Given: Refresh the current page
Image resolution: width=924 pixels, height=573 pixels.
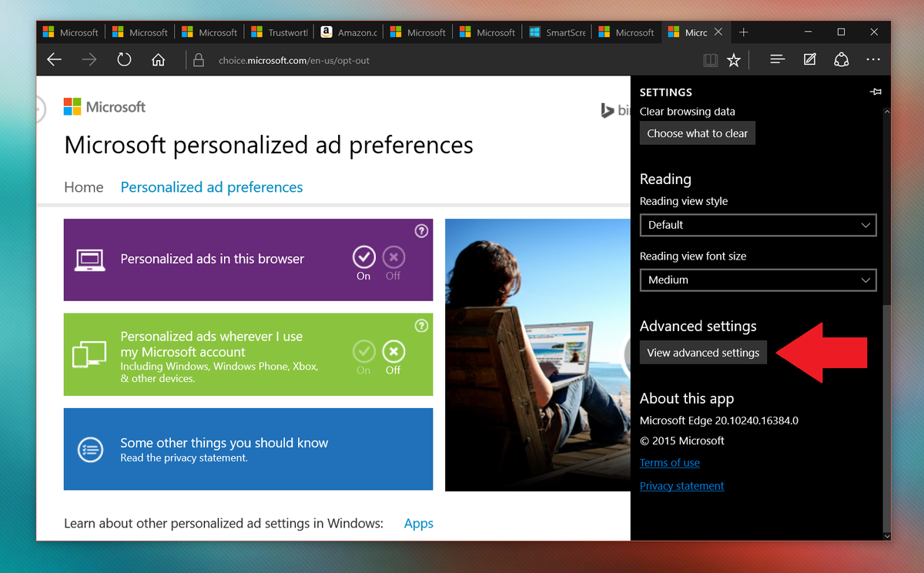Looking at the screenshot, I should tap(124, 59).
